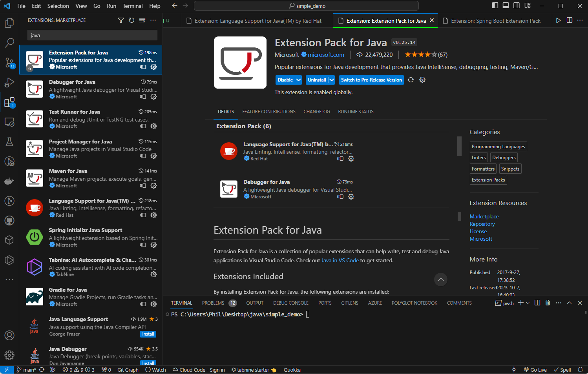Toggle Quokka in status bar

pos(292,370)
